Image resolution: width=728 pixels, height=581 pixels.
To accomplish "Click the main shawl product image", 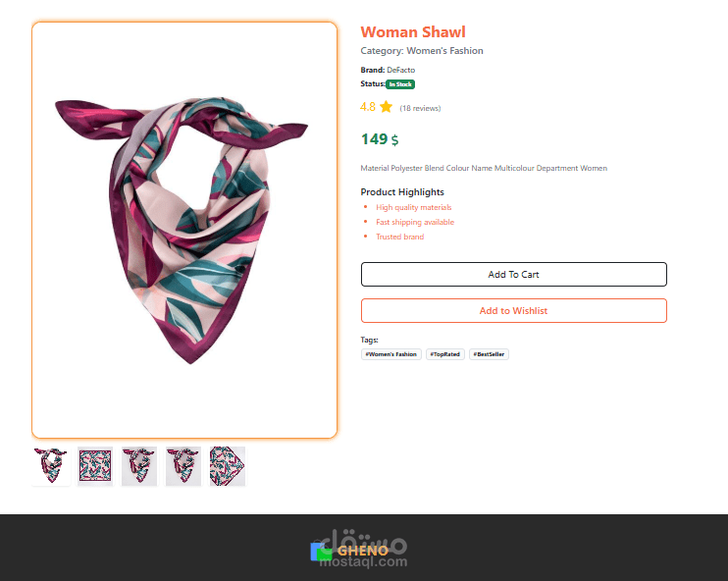I will (x=184, y=230).
